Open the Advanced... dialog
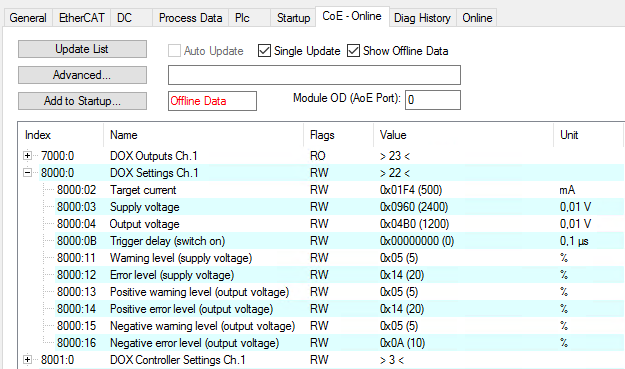The image size is (625, 369). point(82,75)
